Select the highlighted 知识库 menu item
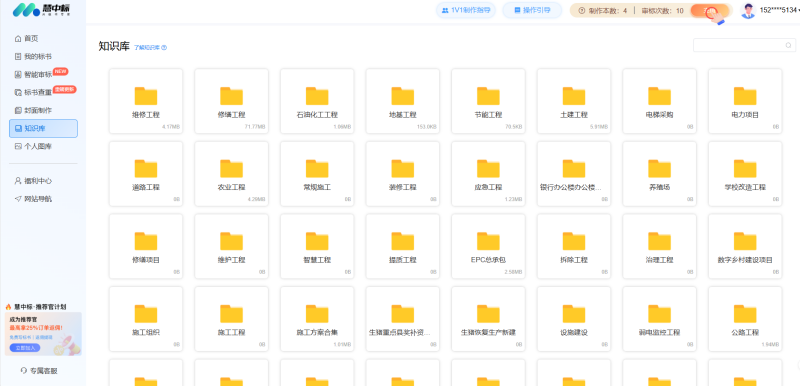 pos(43,128)
